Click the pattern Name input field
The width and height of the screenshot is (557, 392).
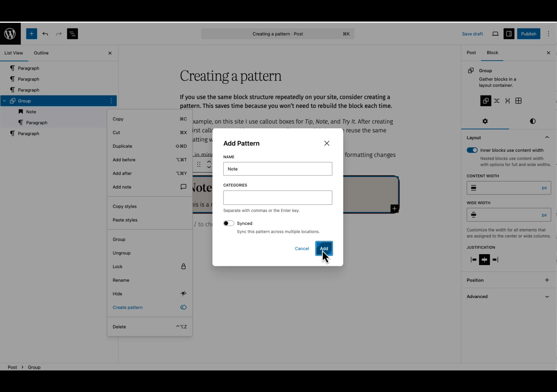(x=278, y=169)
